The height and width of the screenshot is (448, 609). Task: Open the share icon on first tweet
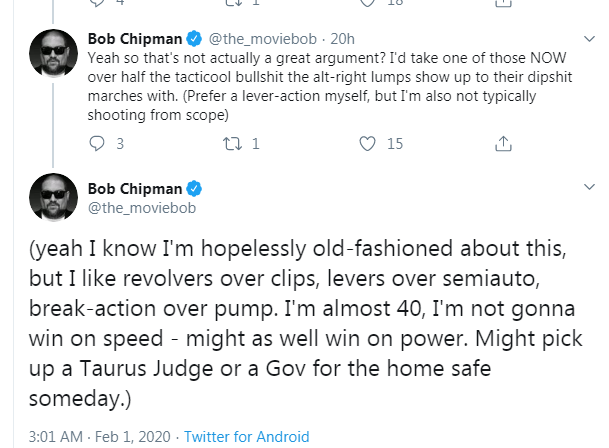pyautogui.click(x=503, y=143)
